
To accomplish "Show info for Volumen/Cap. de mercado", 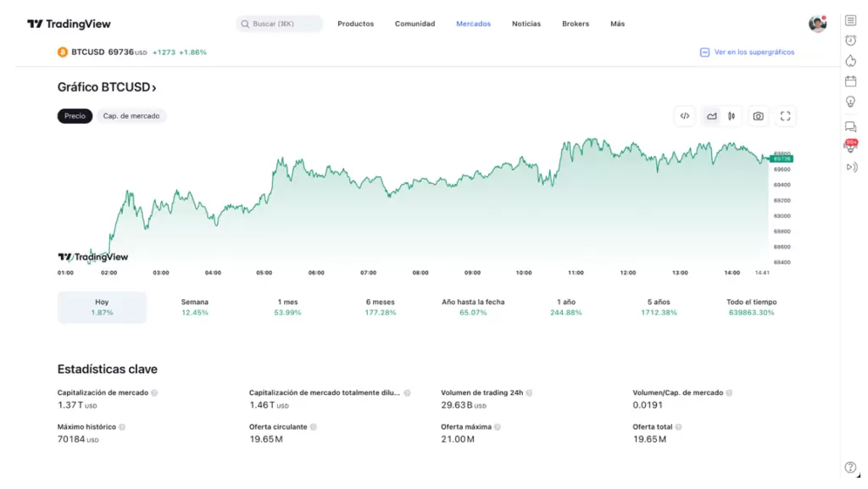I will point(729,392).
